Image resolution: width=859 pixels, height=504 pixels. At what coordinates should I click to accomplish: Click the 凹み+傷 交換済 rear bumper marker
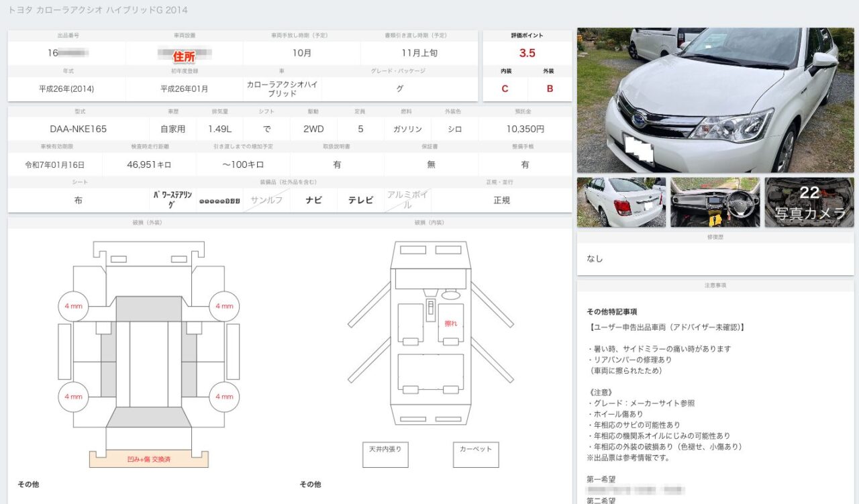(149, 459)
